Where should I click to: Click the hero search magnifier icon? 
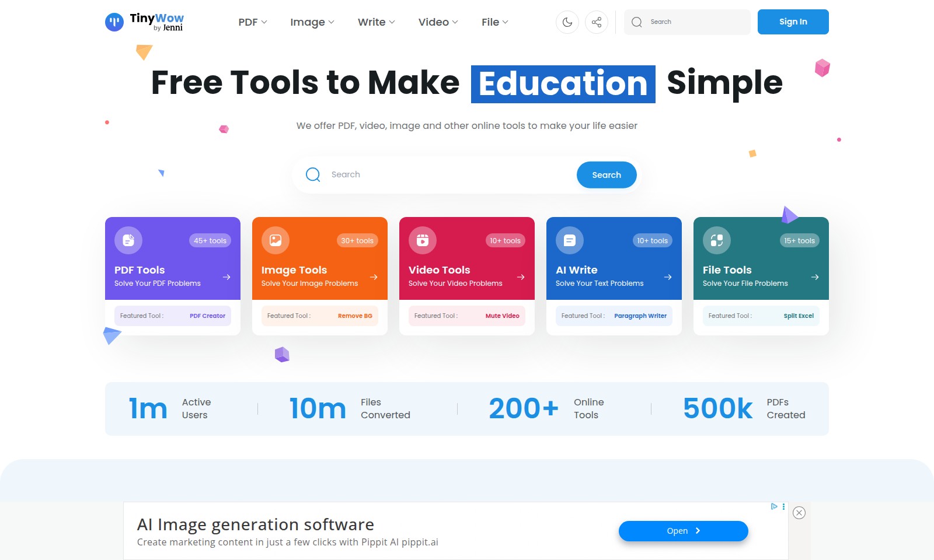pyautogui.click(x=313, y=174)
